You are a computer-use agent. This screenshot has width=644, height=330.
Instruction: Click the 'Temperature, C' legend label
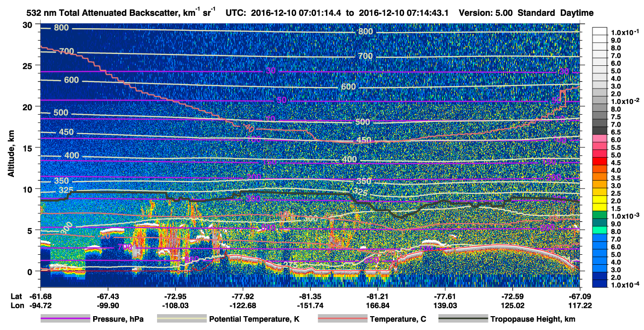398,320
